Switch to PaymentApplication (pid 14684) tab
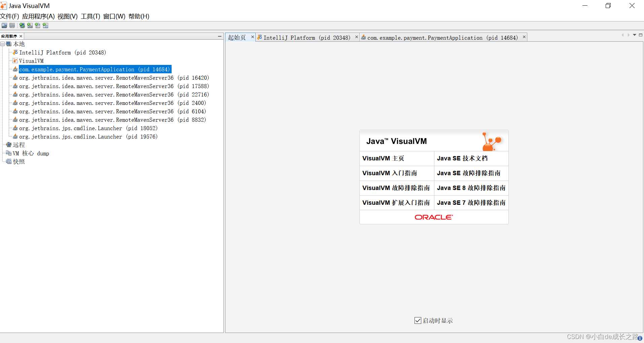The width and height of the screenshot is (644, 343). pos(443,38)
